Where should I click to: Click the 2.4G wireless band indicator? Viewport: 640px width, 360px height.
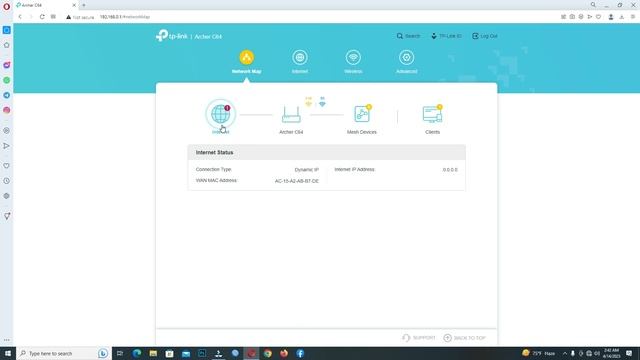(x=309, y=102)
